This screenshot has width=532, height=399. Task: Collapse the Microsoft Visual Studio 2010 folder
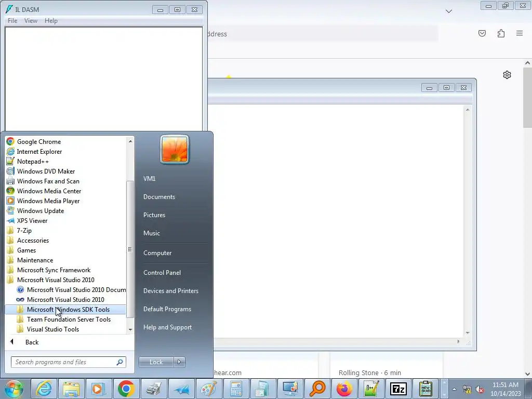coord(65,280)
